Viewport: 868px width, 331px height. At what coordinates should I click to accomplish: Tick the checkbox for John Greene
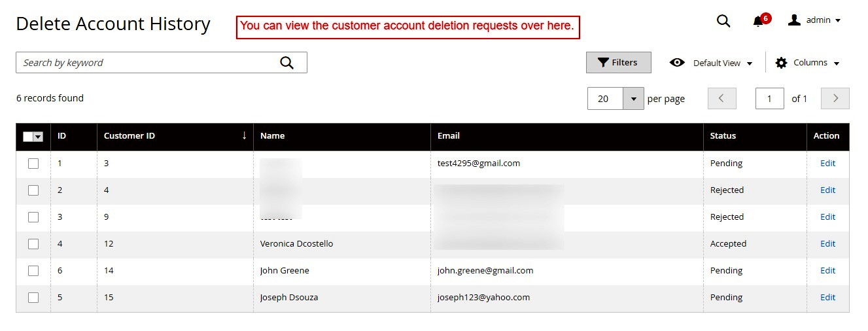(x=33, y=271)
